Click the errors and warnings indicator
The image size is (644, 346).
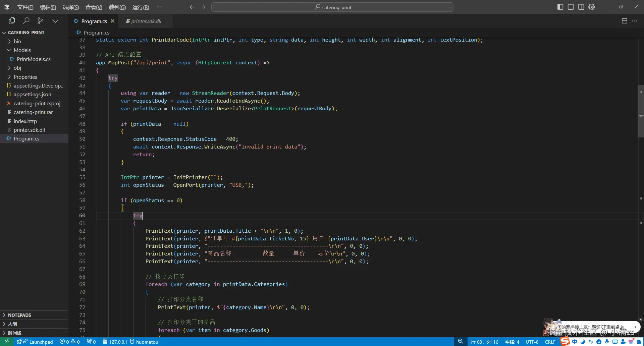pos(70,342)
